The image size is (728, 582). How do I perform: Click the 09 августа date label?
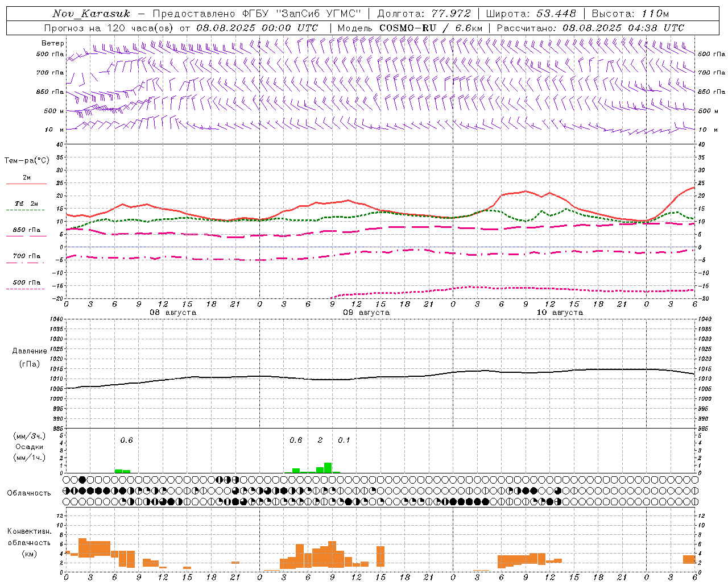click(366, 313)
